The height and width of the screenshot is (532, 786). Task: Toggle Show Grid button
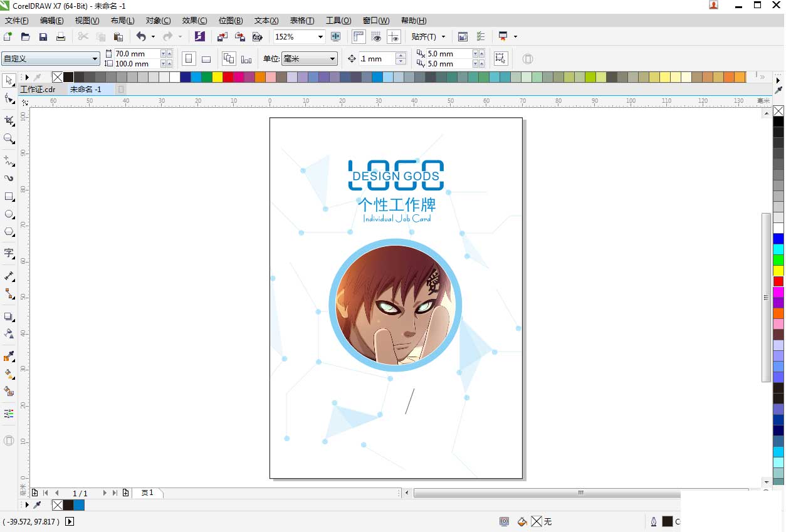click(376, 36)
